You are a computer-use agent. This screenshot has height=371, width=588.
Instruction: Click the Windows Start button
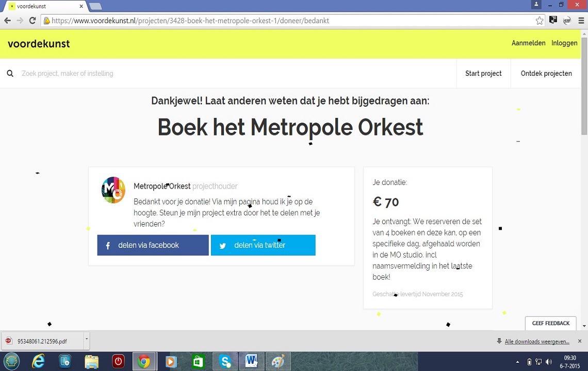click(12, 362)
